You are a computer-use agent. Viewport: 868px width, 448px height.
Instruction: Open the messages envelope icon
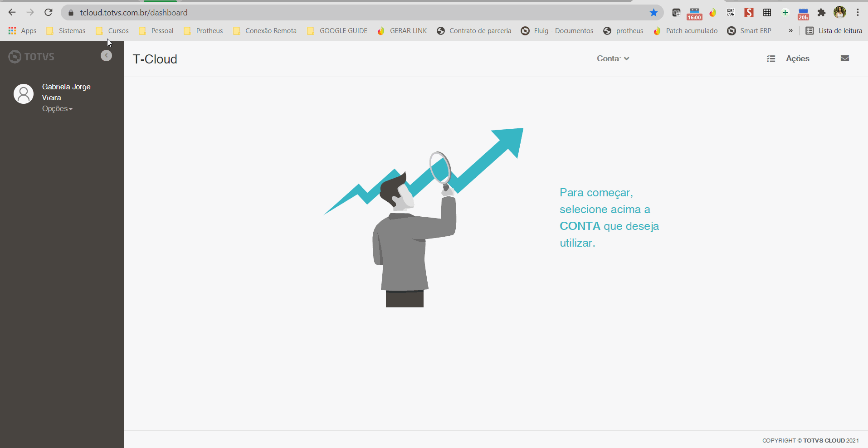pyautogui.click(x=844, y=58)
